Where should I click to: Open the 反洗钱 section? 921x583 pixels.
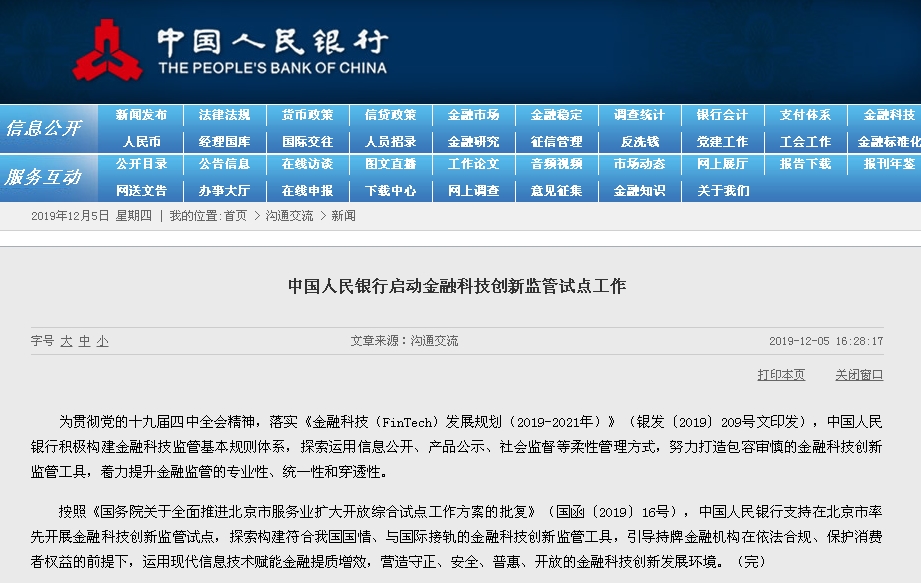[x=639, y=142]
